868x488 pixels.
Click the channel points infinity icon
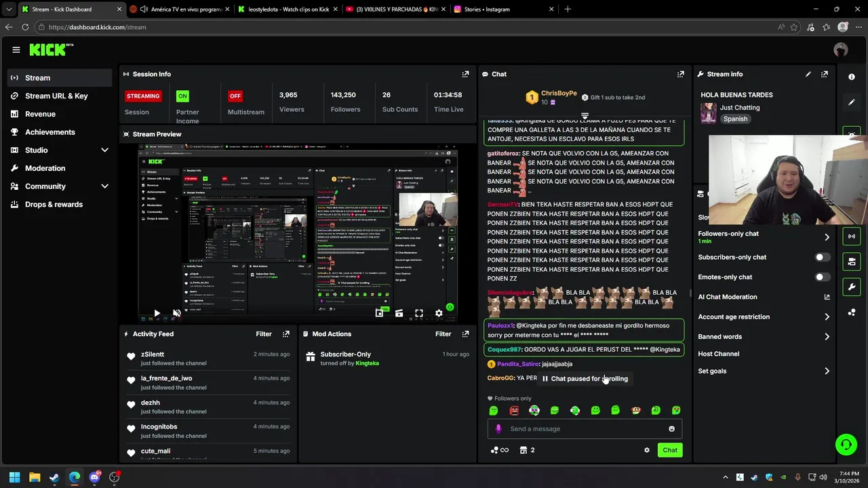coord(500,450)
